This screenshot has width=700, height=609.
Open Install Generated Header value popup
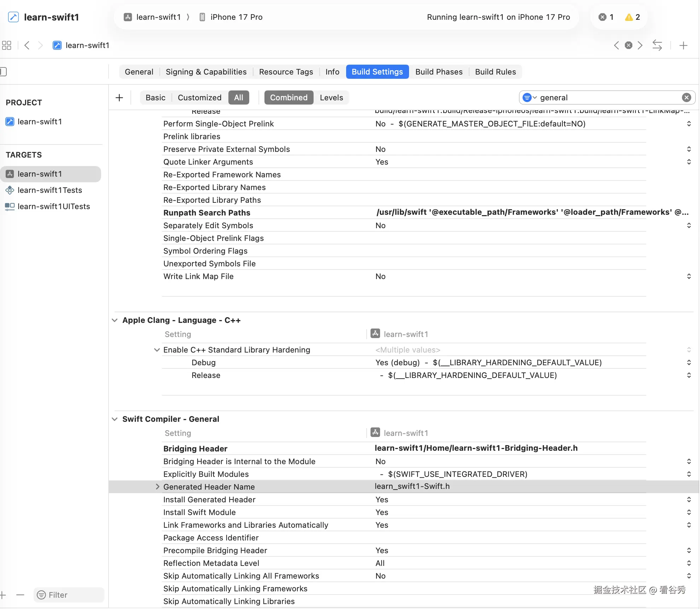[x=689, y=499]
